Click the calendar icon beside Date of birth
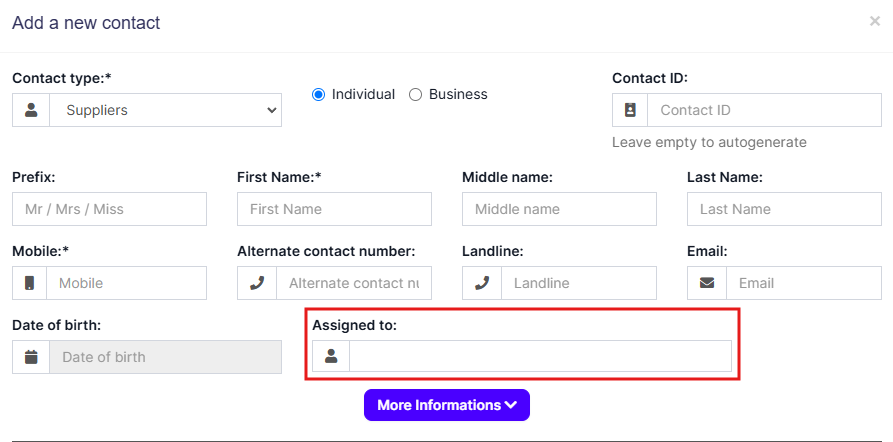The height and width of the screenshot is (442, 893). tap(31, 357)
